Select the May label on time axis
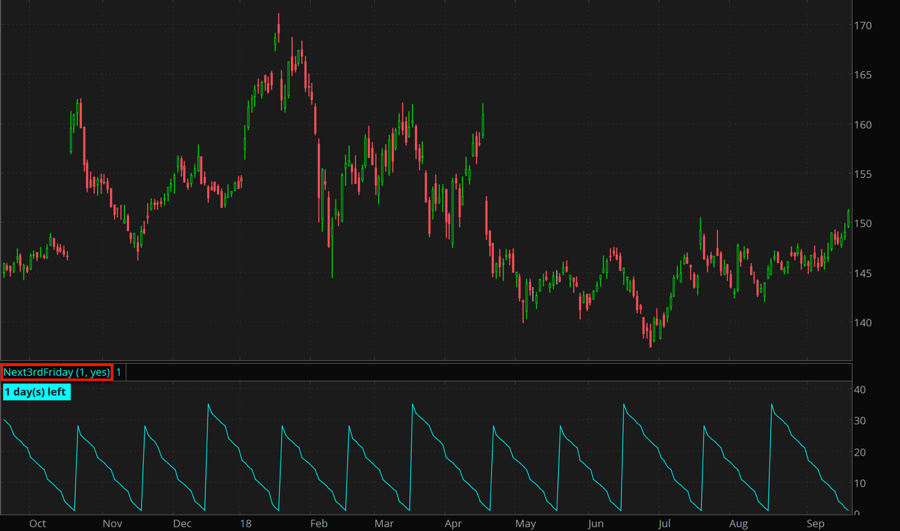This screenshot has width=900, height=531. click(525, 523)
